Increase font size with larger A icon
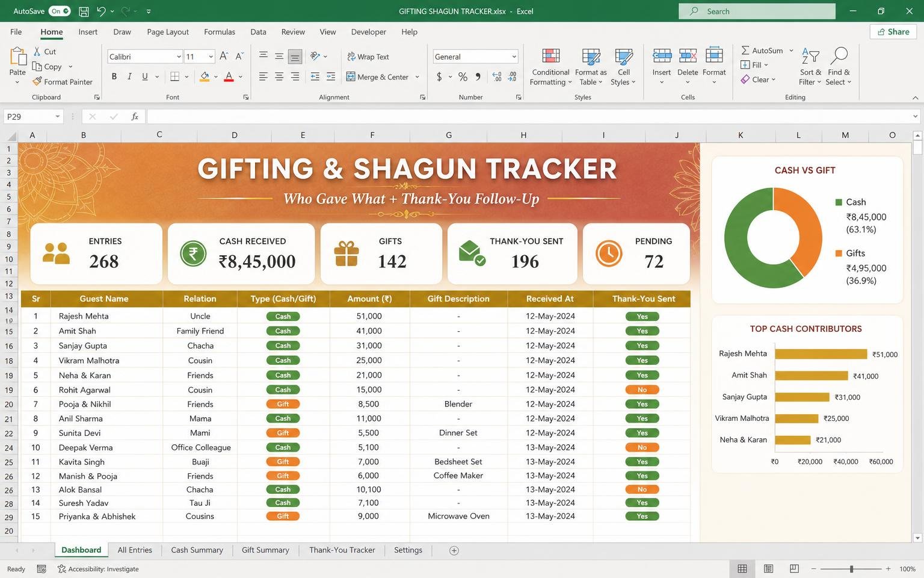Image resolution: width=924 pixels, height=578 pixels. click(224, 56)
